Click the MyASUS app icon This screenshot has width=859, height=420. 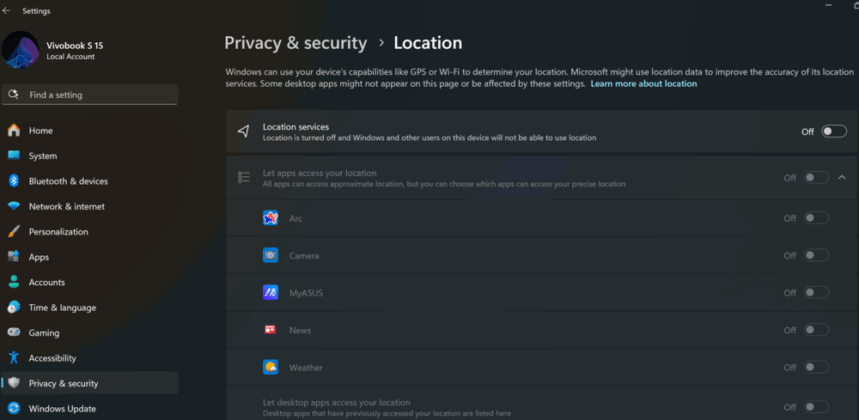tap(270, 292)
